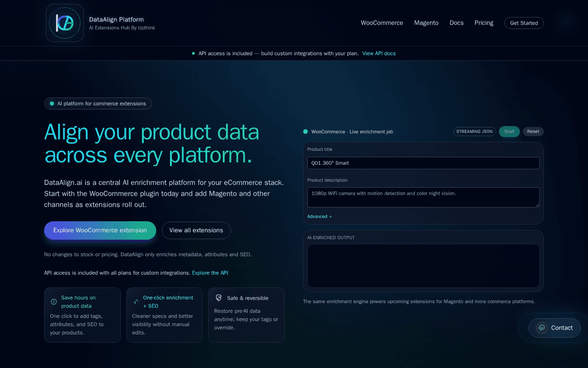Click the AI platform for commerce extensions badge

(x=98, y=103)
